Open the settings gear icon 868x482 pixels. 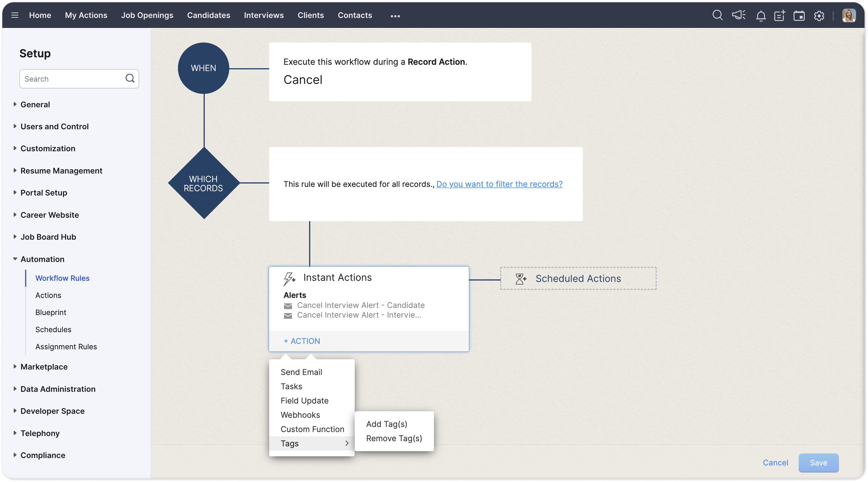click(819, 16)
